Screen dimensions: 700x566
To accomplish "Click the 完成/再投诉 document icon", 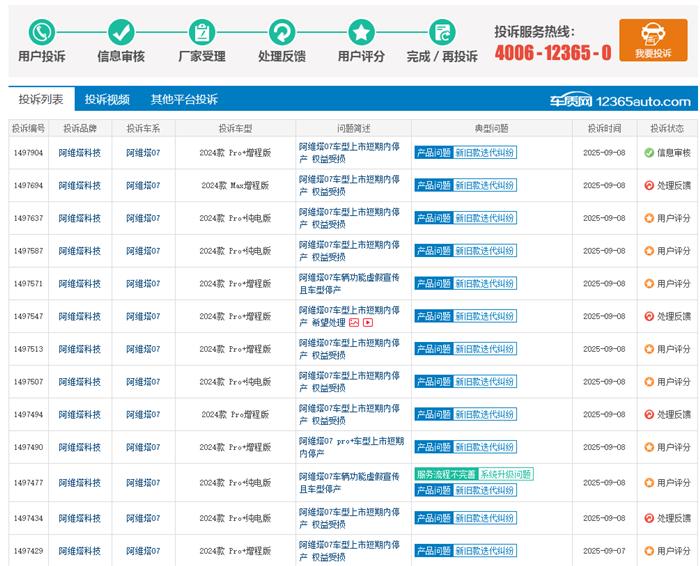I will pos(442,32).
